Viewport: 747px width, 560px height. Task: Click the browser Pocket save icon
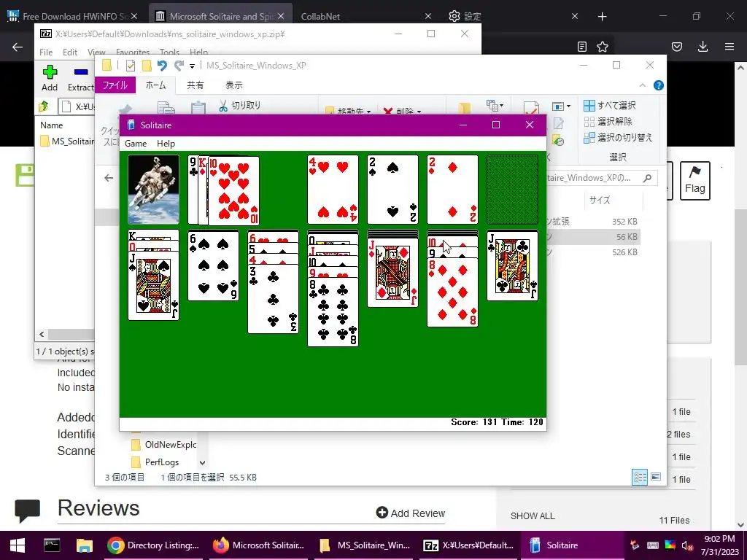point(677,47)
